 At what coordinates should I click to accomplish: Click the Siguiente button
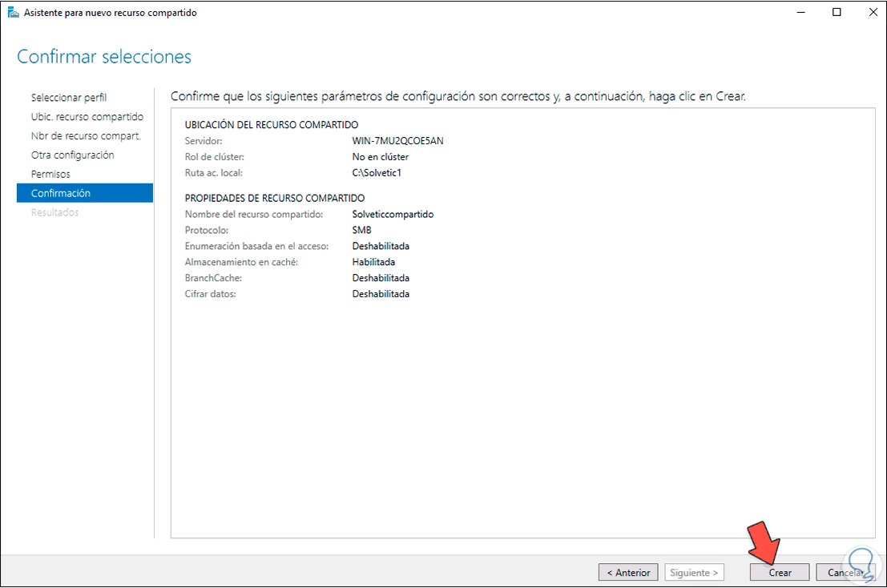[694, 572]
